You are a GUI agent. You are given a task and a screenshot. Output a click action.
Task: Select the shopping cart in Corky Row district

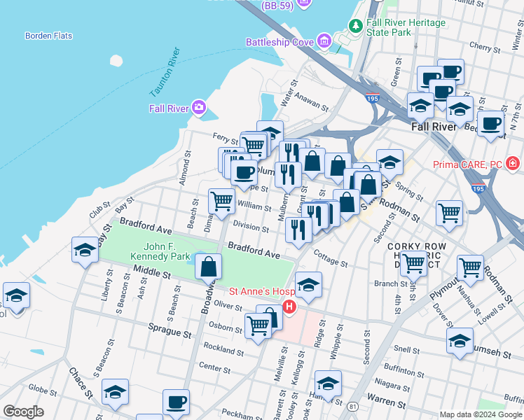tap(413, 263)
